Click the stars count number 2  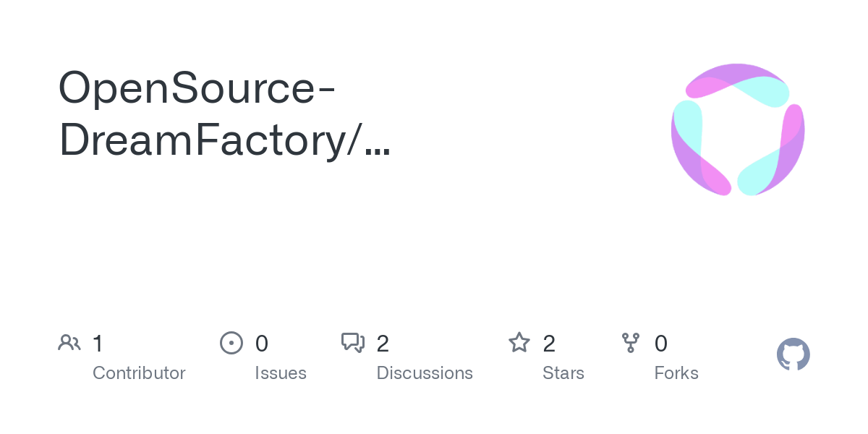click(549, 344)
